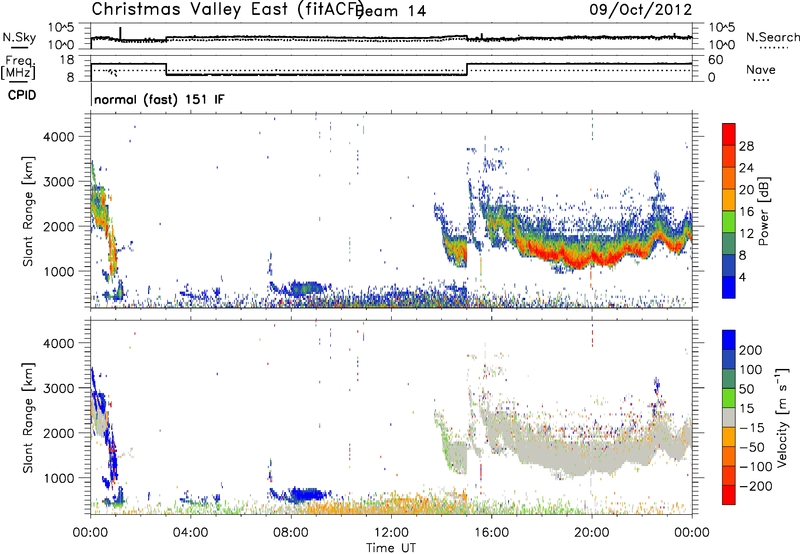This screenshot has height=554, width=800.
Task: Click the '08:00' time tick label
Action: tap(291, 533)
